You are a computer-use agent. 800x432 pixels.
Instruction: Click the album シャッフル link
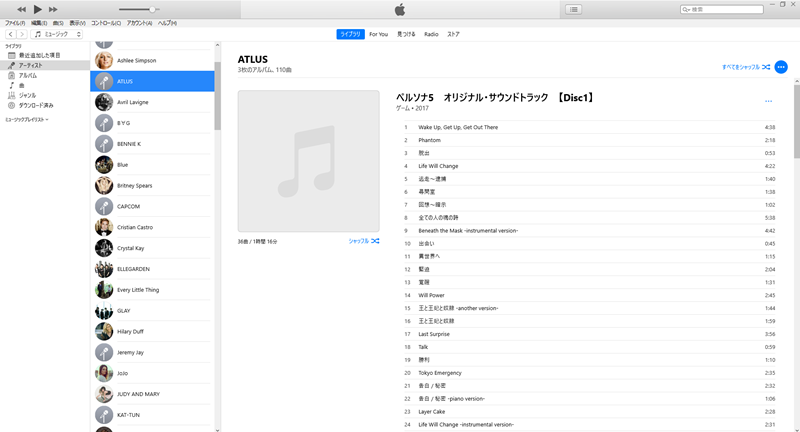pos(364,241)
